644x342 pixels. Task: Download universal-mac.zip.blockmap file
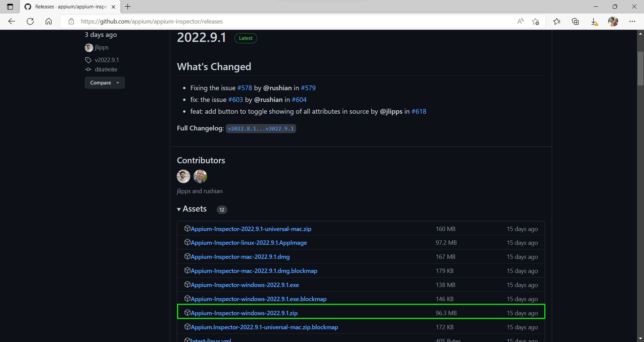pyautogui.click(x=264, y=327)
